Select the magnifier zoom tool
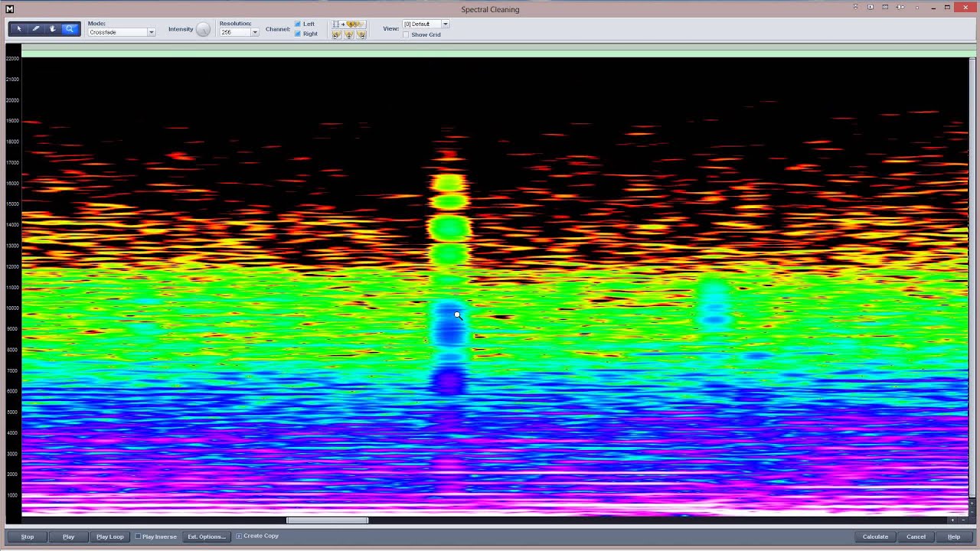This screenshot has height=551, width=980. (70, 29)
